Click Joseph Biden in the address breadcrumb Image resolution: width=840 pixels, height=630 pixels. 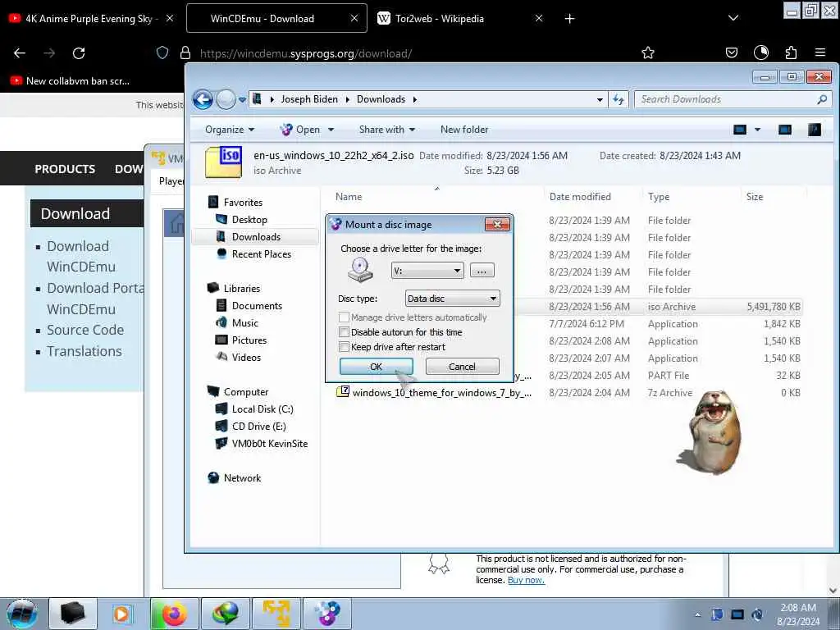pyautogui.click(x=309, y=99)
